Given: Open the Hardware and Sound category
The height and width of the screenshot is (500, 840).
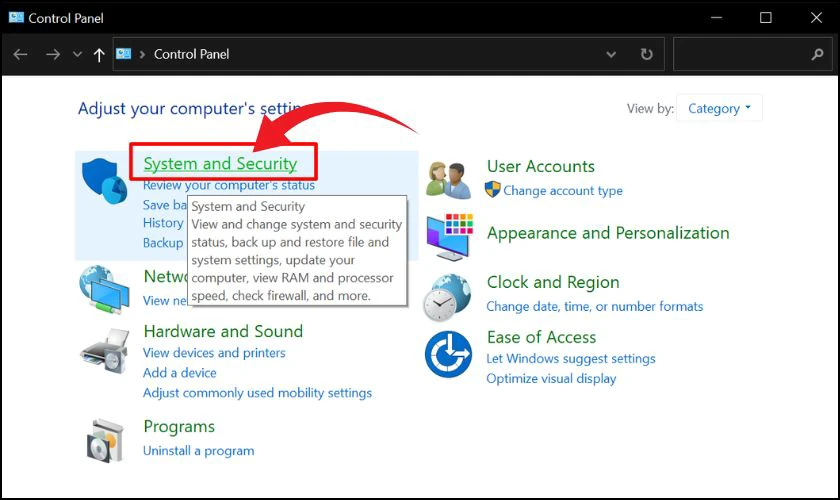Looking at the screenshot, I should [x=223, y=331].
